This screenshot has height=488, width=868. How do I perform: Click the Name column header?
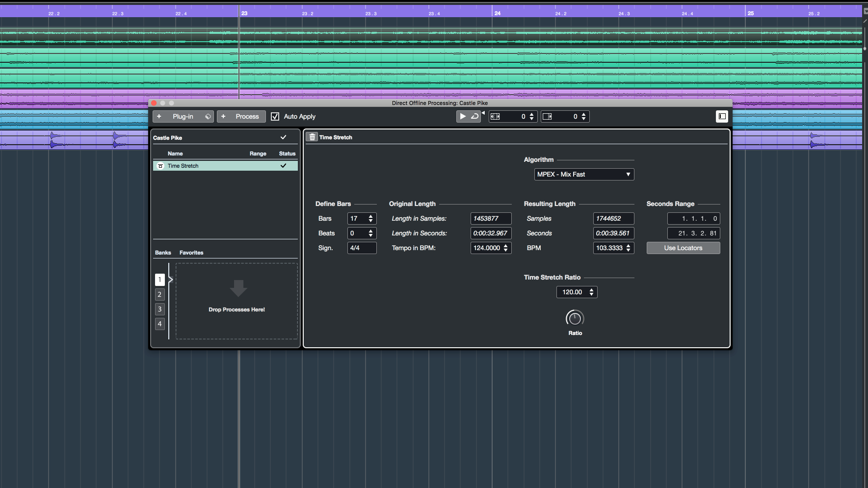(175, 154)
